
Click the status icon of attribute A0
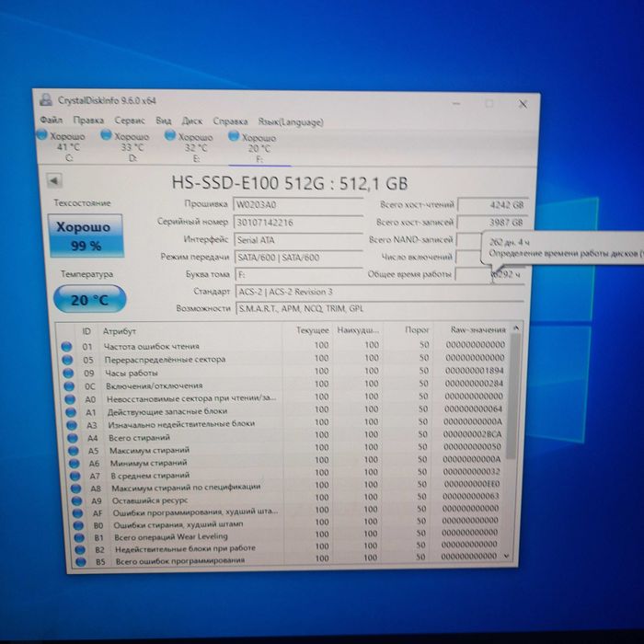point(70,398)
